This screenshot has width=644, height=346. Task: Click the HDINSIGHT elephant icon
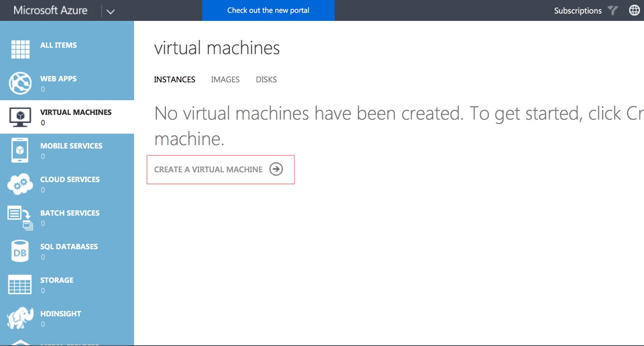[x=20, y=318]
